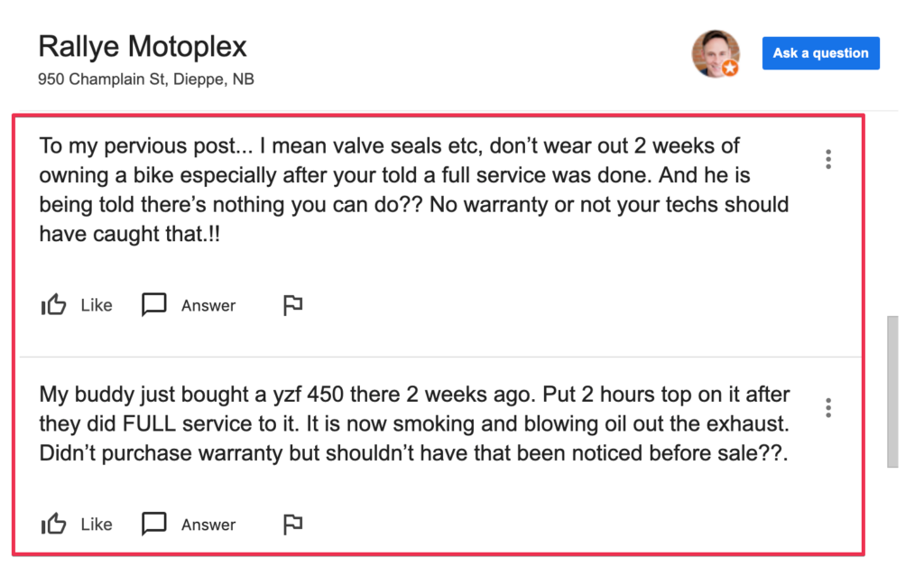The width and height of the screenshot is (924, 567).
Task: Click the 950 Champlain St address
Action: [x=146, y=79]
